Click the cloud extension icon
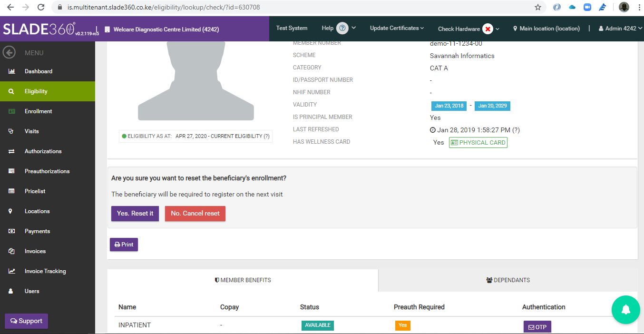The height and width of the screenshot is (334, 644). [572, 7]
